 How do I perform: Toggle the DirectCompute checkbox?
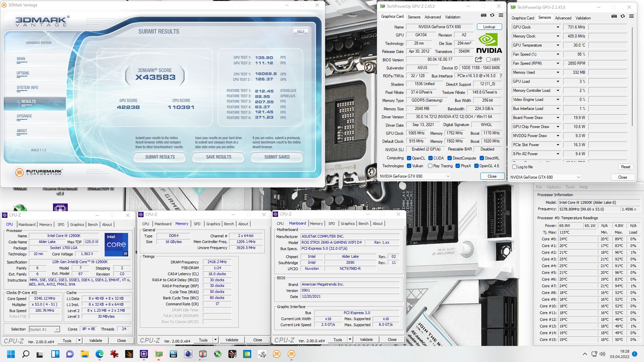[x=449, y=158]
